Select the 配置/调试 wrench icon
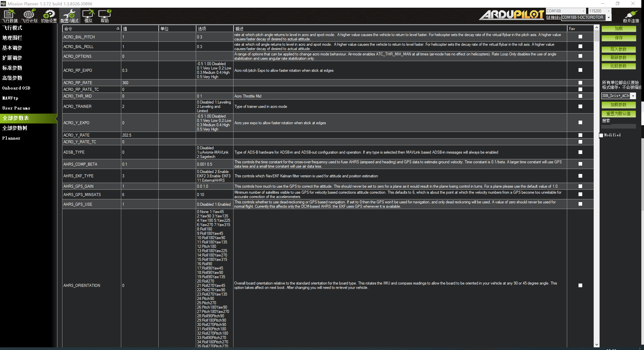The image size is (644, 350). click(69, 16)
